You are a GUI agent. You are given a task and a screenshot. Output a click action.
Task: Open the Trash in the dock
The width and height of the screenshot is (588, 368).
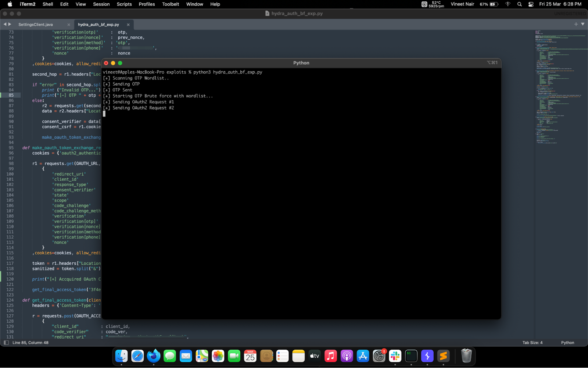tap(466, 356)
